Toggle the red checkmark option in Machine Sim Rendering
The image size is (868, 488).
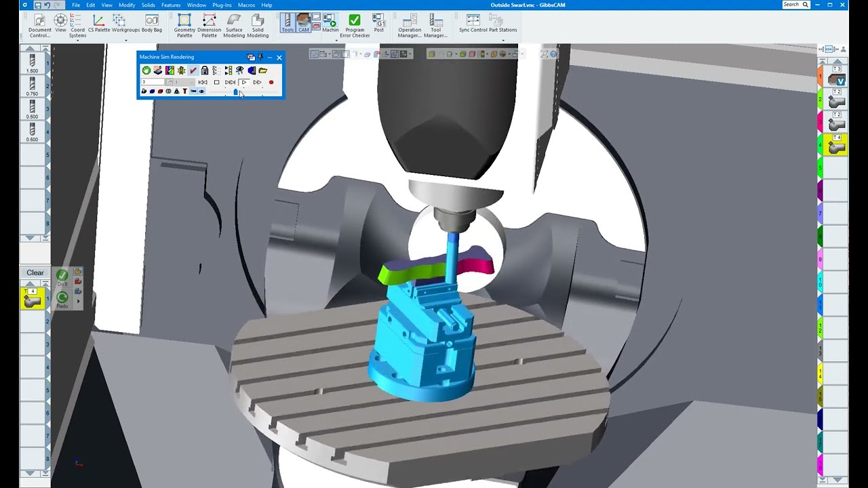[193, 70]
